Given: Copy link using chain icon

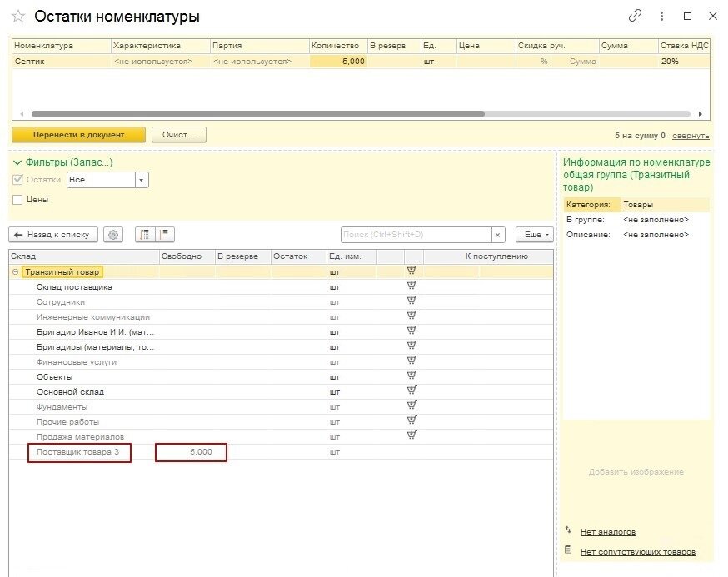Looking at the screenshot, I should (635, 16).
